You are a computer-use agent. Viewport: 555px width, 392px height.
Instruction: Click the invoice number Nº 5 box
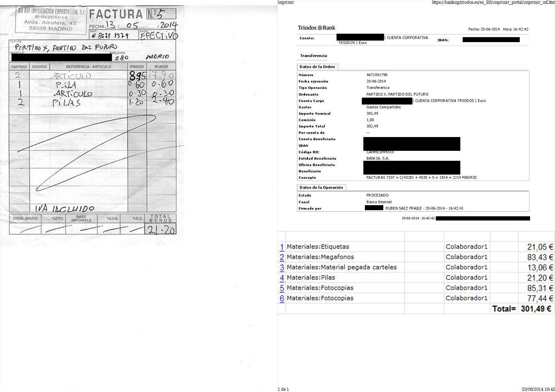click(161, 14)
